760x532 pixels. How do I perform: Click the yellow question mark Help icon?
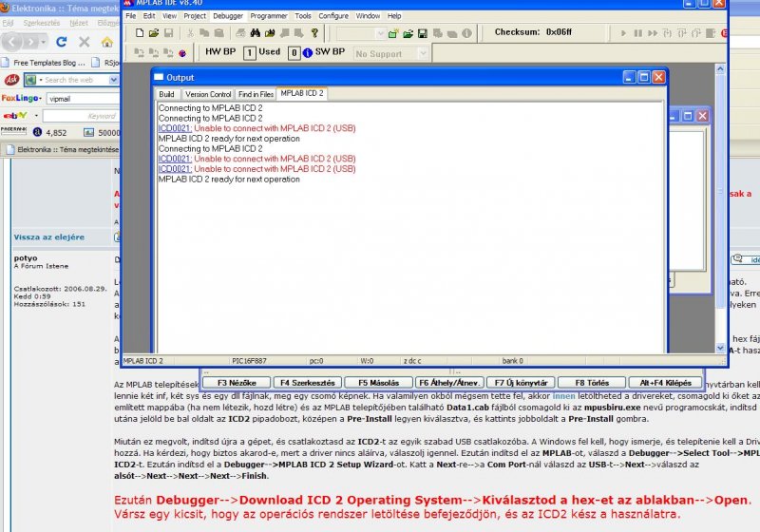(x=314, y=33)
